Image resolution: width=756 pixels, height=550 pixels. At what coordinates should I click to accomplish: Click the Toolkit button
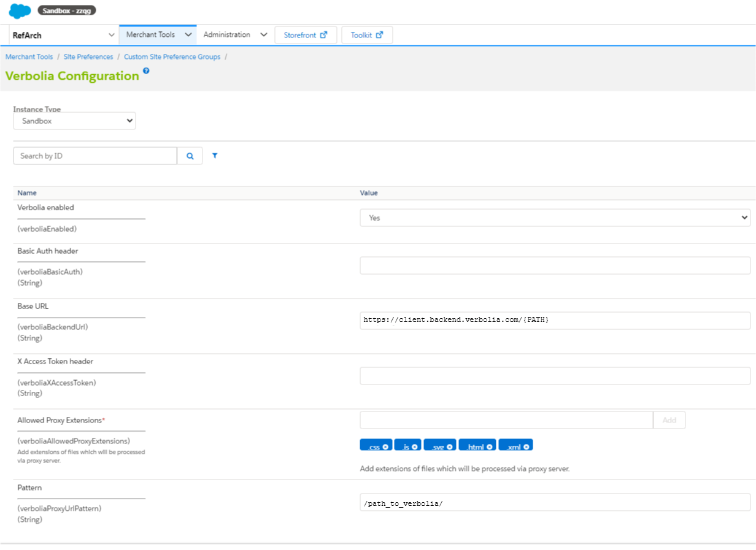pos(367,36)
